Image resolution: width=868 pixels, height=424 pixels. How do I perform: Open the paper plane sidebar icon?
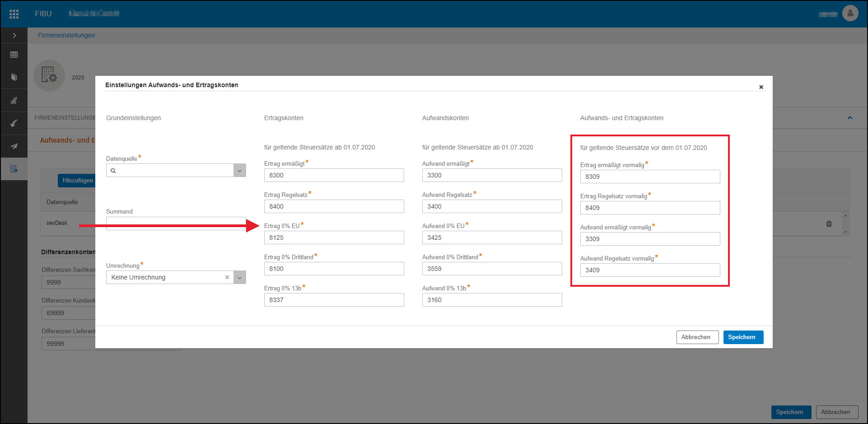coord(14,146)
